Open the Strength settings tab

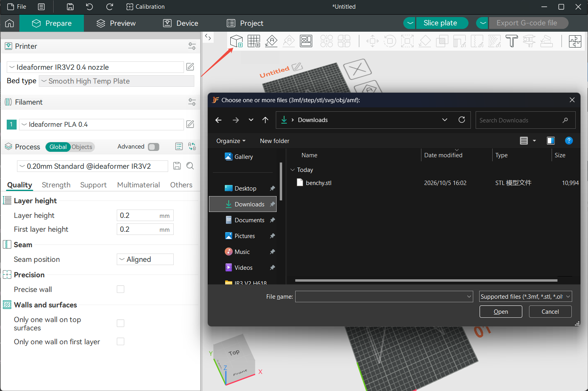click(x=56, y=185)
